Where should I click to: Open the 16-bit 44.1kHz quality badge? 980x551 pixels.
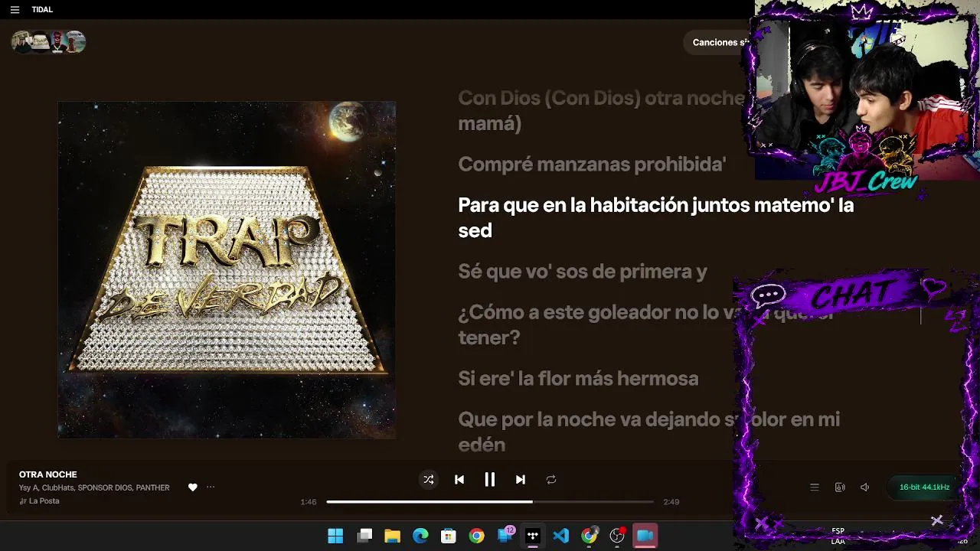(x=924, y=487)
